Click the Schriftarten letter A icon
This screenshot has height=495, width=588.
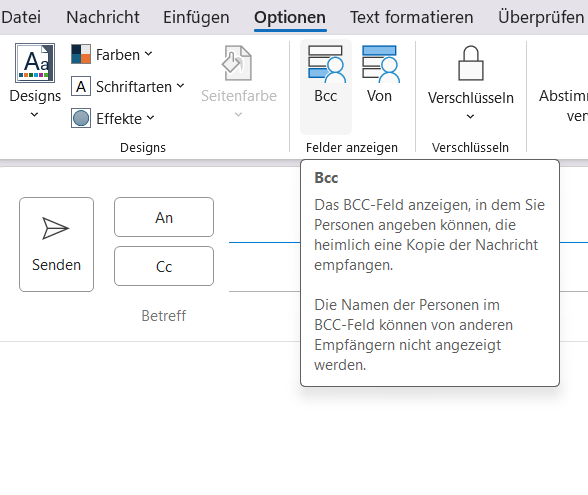[x=81, y=86]
